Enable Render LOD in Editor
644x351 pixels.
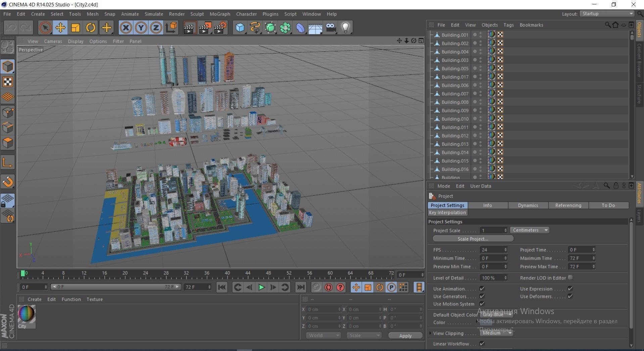[570, 278]
